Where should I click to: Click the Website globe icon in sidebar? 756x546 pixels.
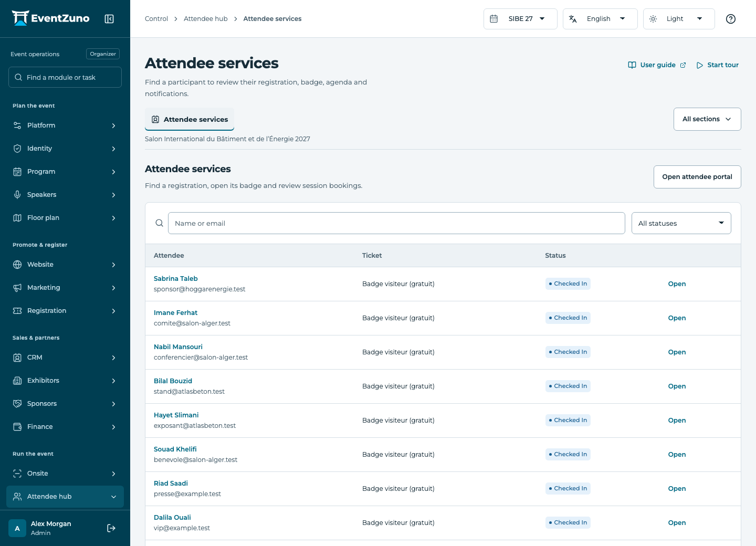coord(17,265)
